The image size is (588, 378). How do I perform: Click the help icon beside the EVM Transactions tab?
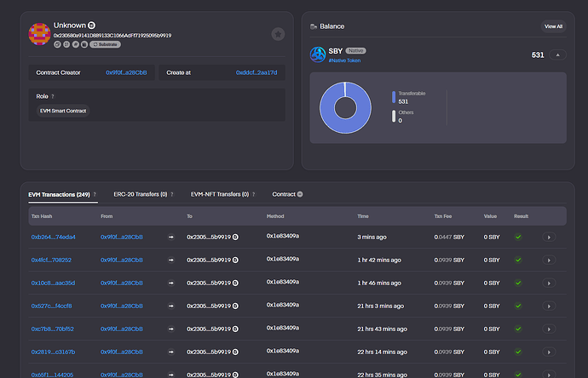pos(95,195)
